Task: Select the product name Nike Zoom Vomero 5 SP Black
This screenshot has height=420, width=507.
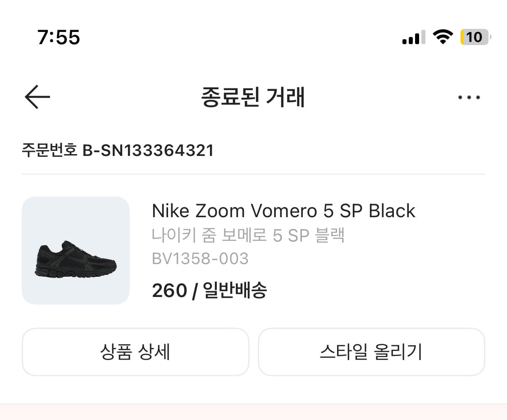Action: tap(284, 210)
